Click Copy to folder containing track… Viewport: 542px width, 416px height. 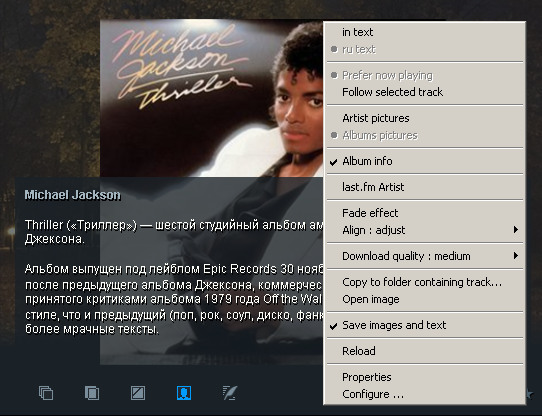click(x=425, y=282)
